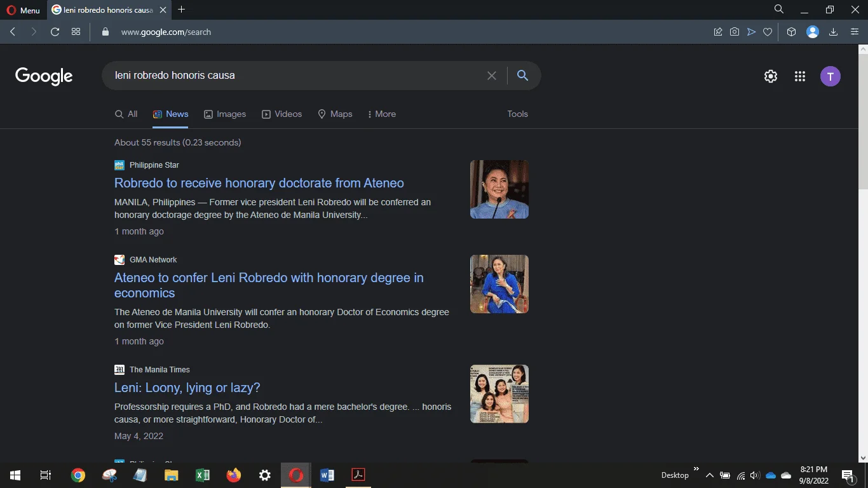The height and width of the screenshot is (488, 868).
Task: Open the Windows Start menu
Action: tap(15, 475)
